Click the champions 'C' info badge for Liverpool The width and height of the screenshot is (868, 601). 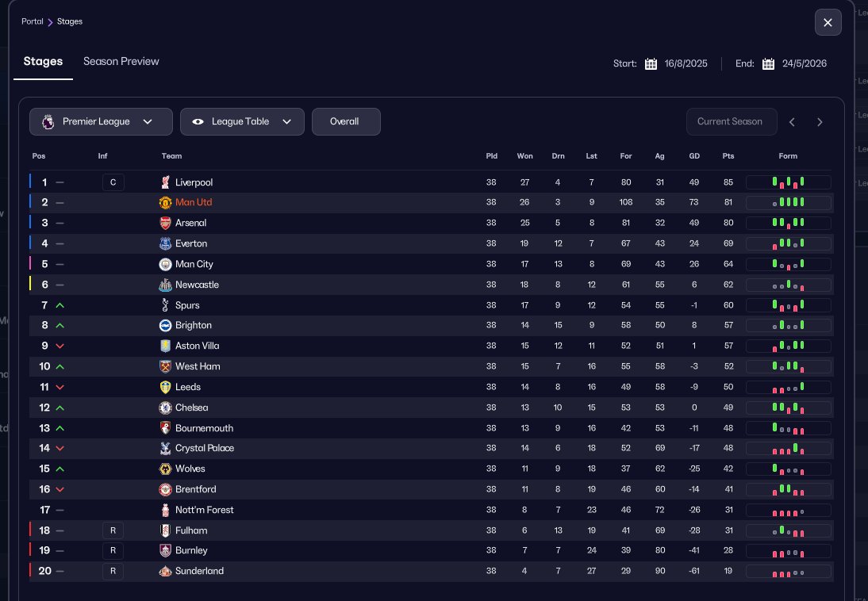113,182
